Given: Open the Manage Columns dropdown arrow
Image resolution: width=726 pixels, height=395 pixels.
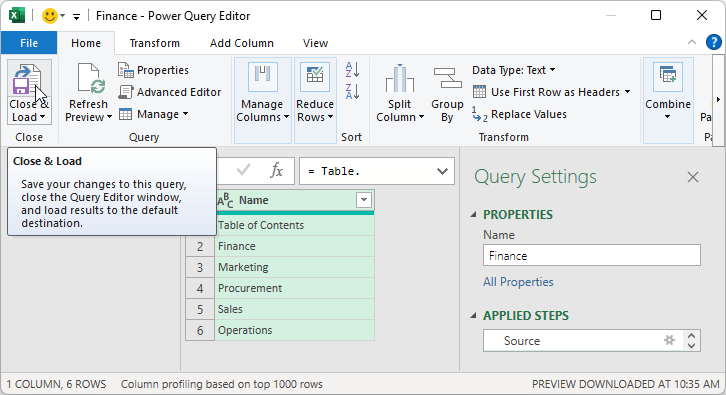Looking at the screenshot, I should pos(287,117).
